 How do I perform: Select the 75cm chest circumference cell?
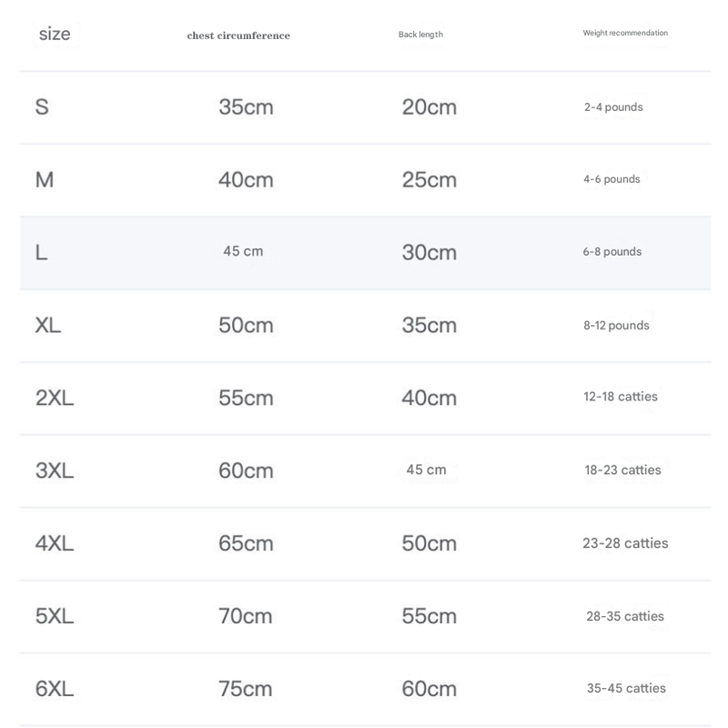pos(246,689)
